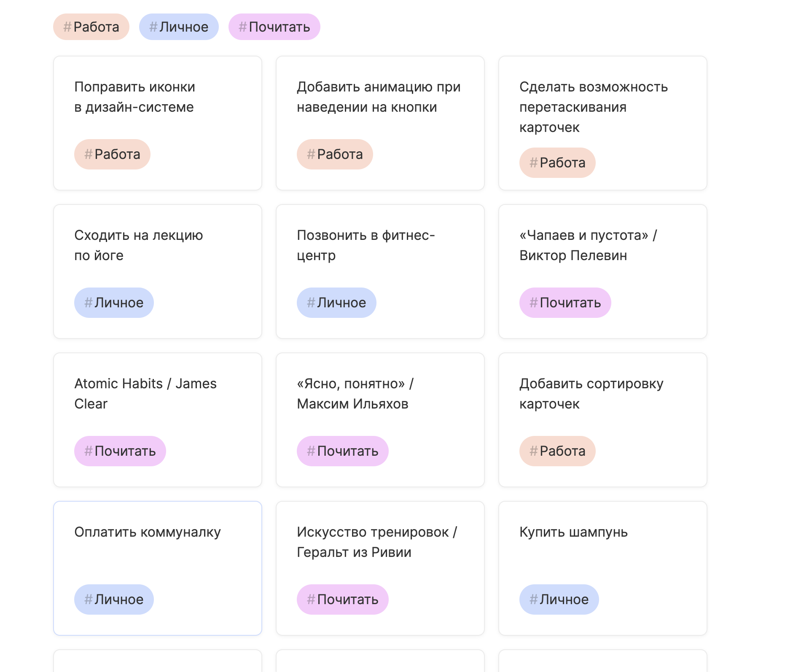785x672 pixels.
Task: Open «Искусство тренировок / Геральт из Ривии» card
Action: tap(376, 542)
